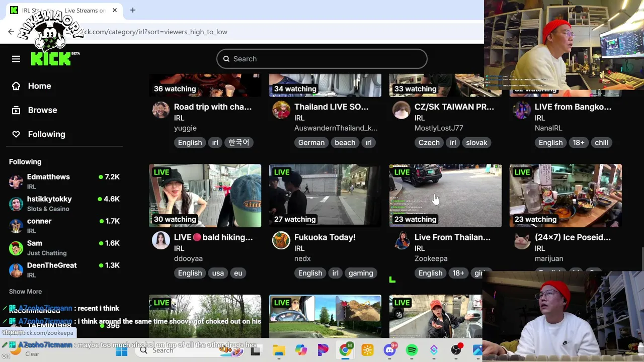Open Ice Poseidon 24x7 stream thumbnail
644x362 pixels.
pyautogui.click(x=566, y=196)
